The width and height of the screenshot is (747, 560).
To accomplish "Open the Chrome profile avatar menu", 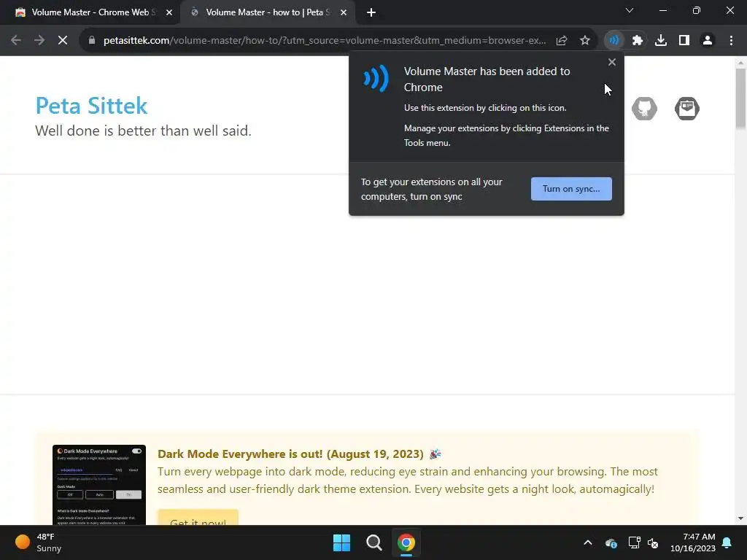I will pos(708,41).
